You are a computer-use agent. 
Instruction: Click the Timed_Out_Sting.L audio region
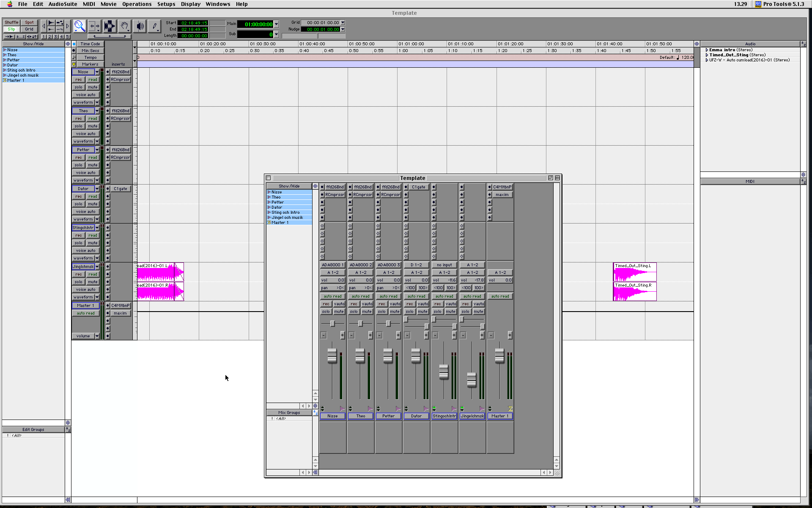tap(634, 272)
